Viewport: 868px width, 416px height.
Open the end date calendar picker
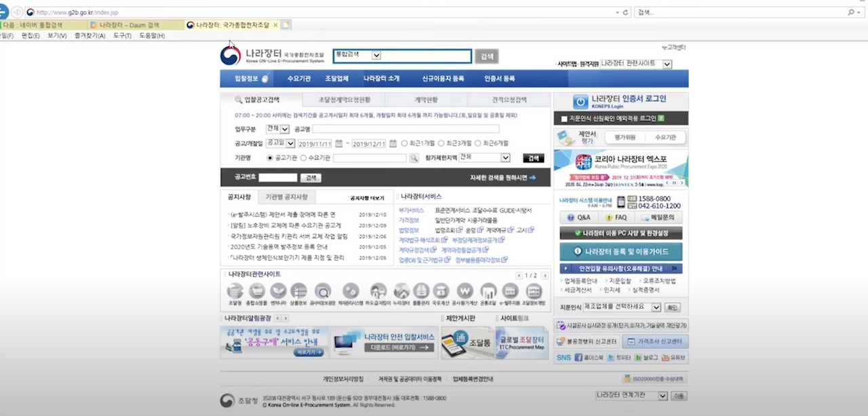point(393,143)
